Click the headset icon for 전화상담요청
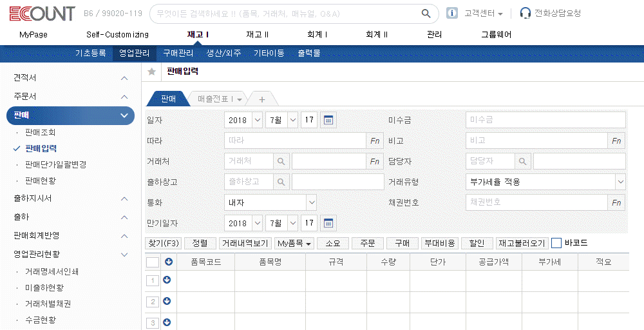The height and width of the screenshot is (330, 644). [525, 13]
